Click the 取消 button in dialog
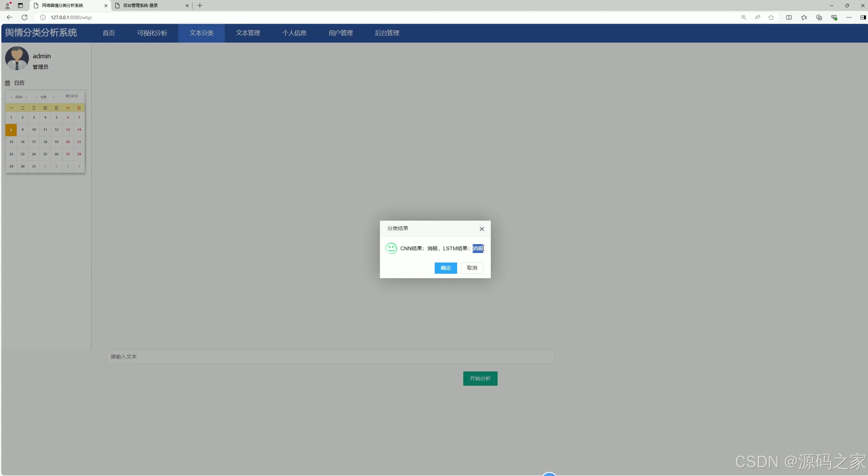The width and height of the screenshot is (868, 476). pyautogui.click(x=472, y=268)
